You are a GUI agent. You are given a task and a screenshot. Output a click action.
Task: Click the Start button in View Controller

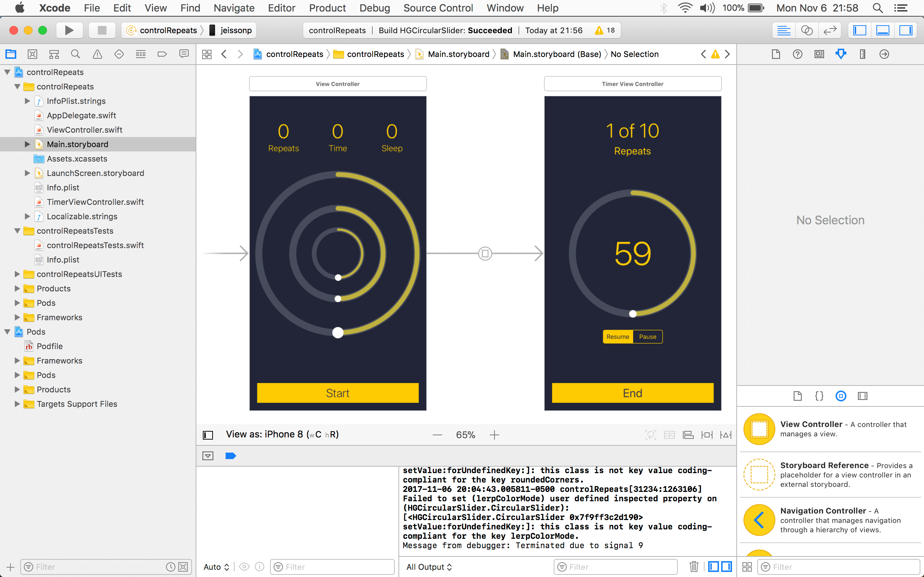point(337,393)
